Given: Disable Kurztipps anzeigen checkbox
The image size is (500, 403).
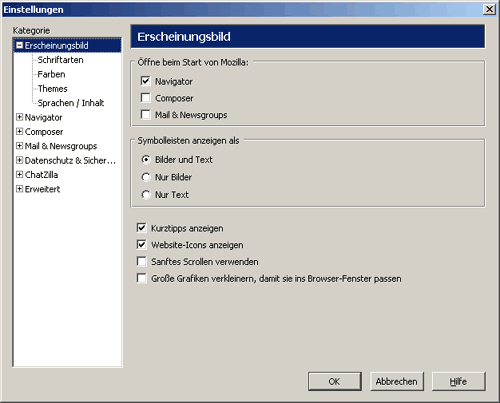Looking at the screenshot, I should coord(142,228).
